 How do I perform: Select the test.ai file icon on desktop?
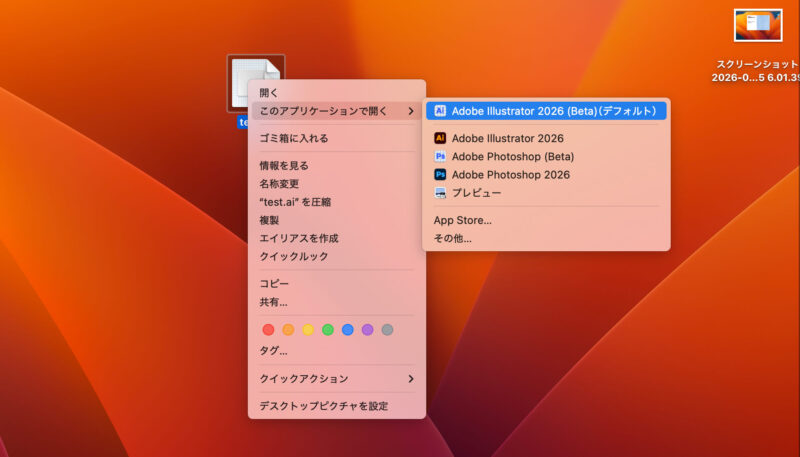256,84
